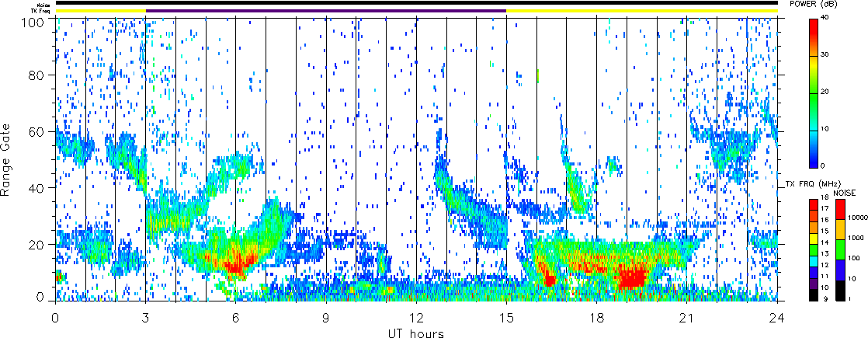Select the first yellow TX Freq bar segment before 3 UT

click(x=101, y=11)
